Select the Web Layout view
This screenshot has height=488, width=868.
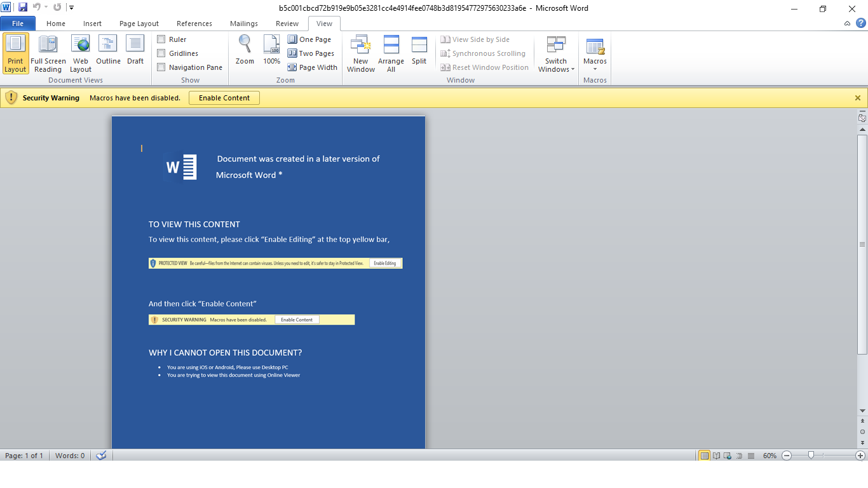80,53
